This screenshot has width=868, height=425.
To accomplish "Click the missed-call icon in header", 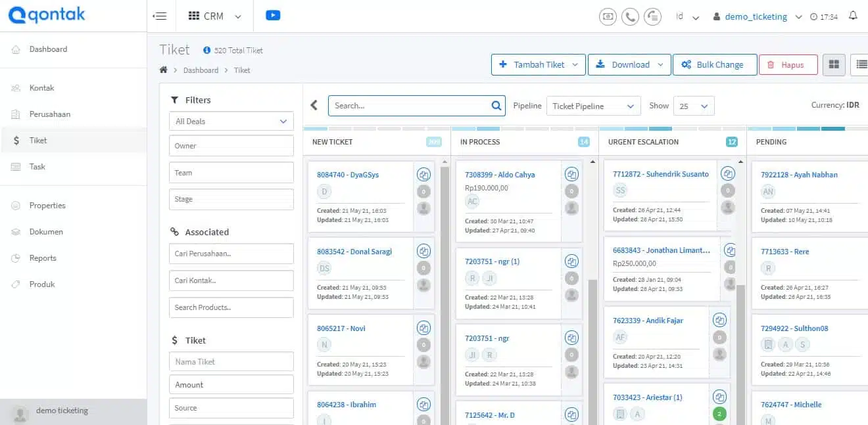I will [x=652, y=17].
